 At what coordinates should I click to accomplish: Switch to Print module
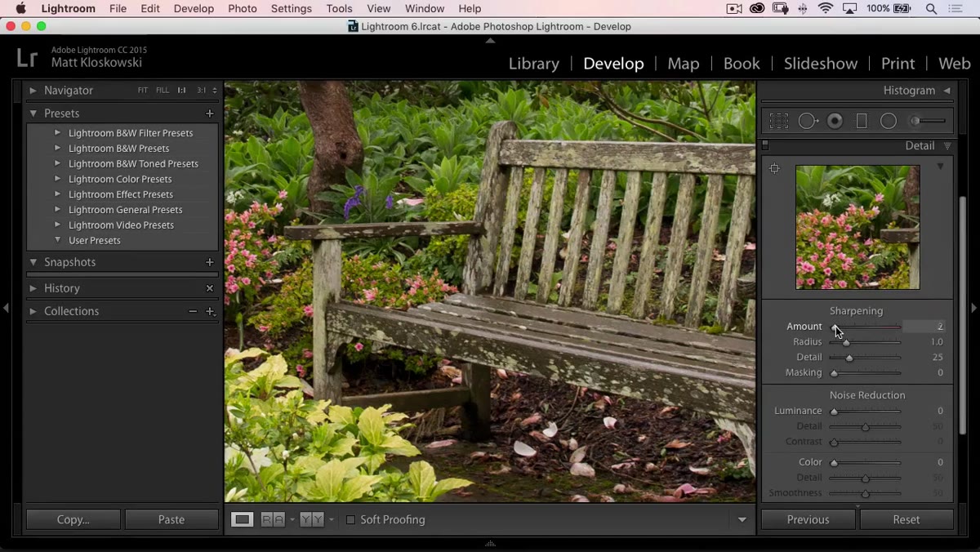click(x=898, y=64)
